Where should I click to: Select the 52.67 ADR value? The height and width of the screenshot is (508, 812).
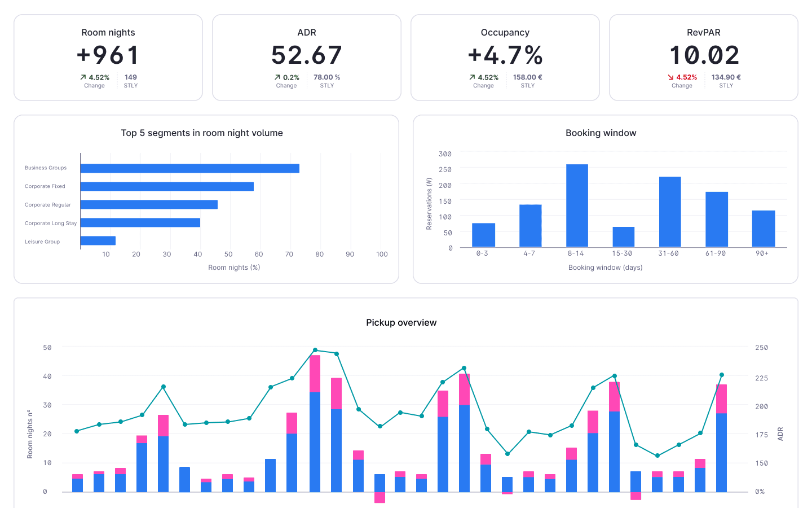coord(307,55)
